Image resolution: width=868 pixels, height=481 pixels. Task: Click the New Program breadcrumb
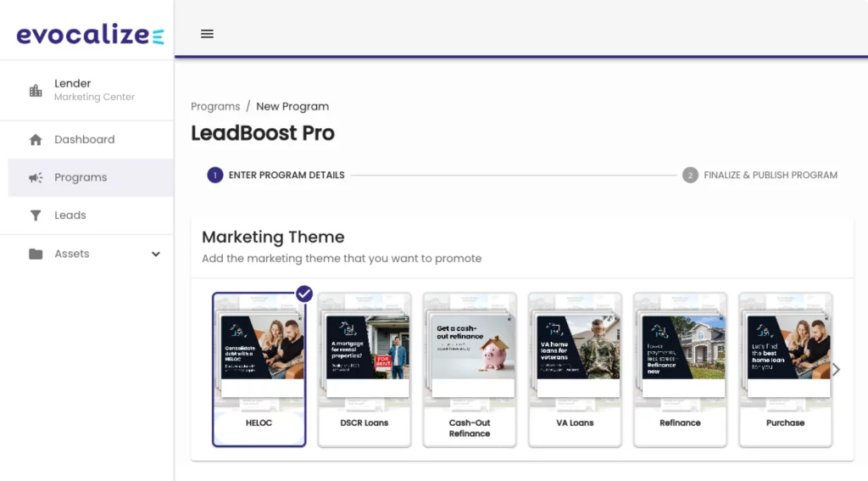292,106
